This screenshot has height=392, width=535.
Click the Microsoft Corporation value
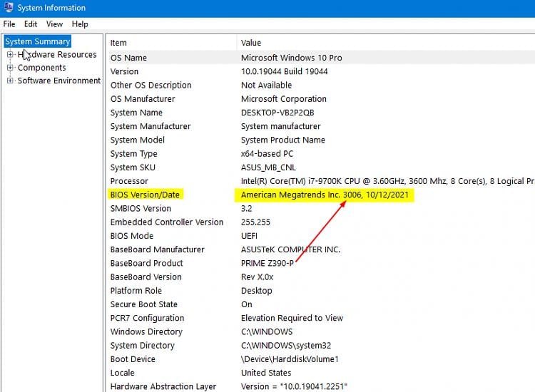tap(283, 99)
